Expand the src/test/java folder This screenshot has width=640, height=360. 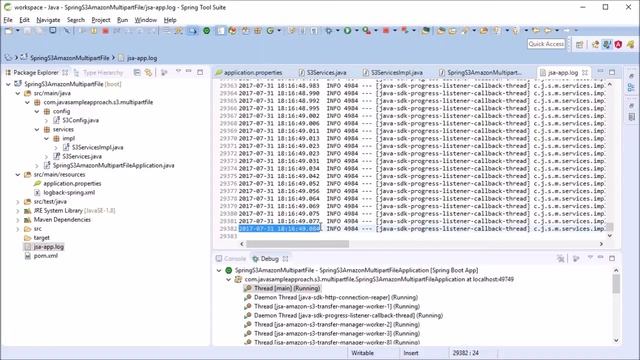[18, 202]
